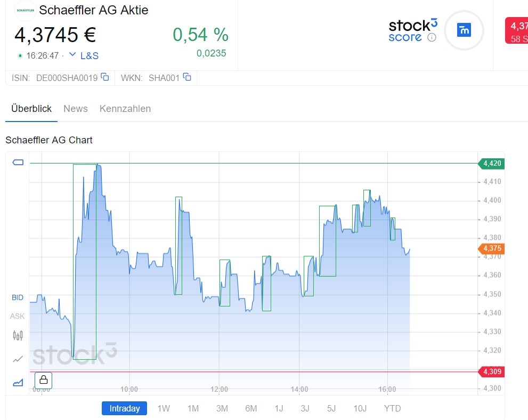Open the News tab

75,109
